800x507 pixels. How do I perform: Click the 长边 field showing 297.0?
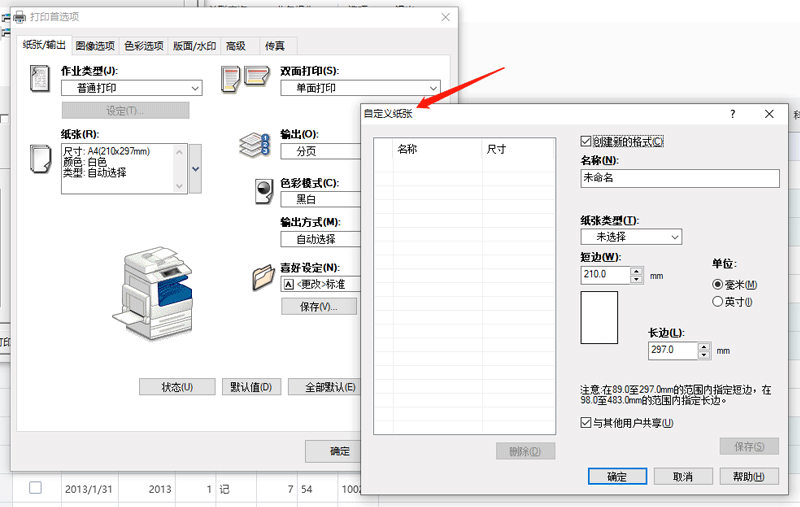pos(673,350)
